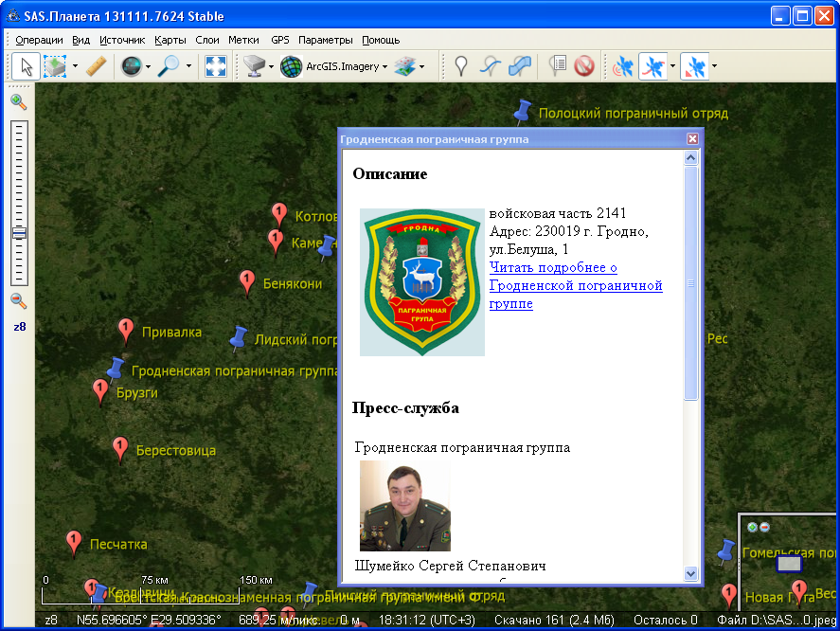Image resolution: width=840 pixels, height=631 pixels.
Task: Toggle hiding all placemarks on map
Action: (585, 66)
